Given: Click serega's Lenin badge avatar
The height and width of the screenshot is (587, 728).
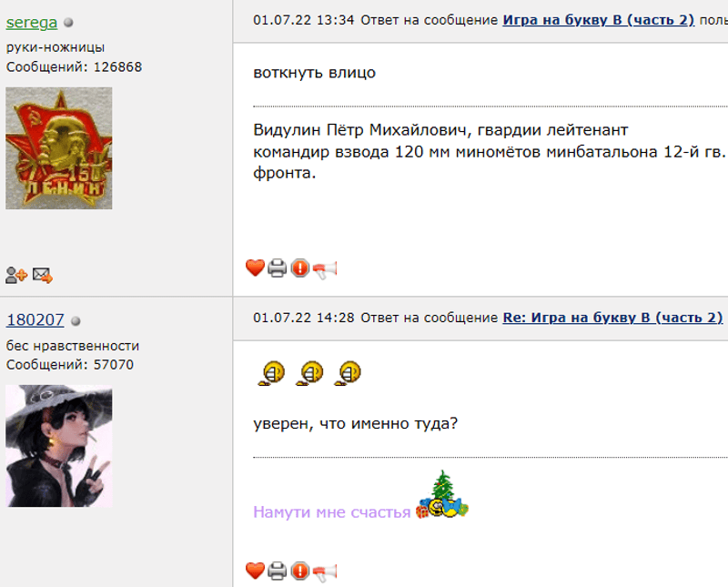Looking at the screenshot, I should (59, 148).
